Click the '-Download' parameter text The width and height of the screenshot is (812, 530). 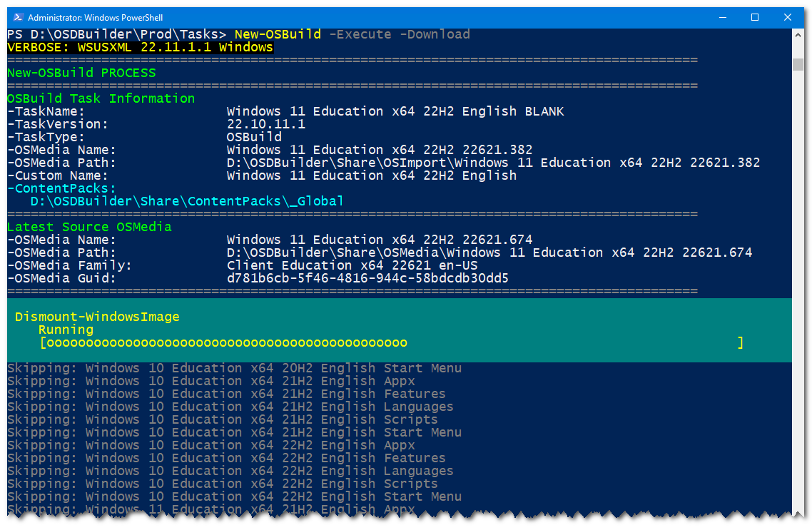point(435,34)
